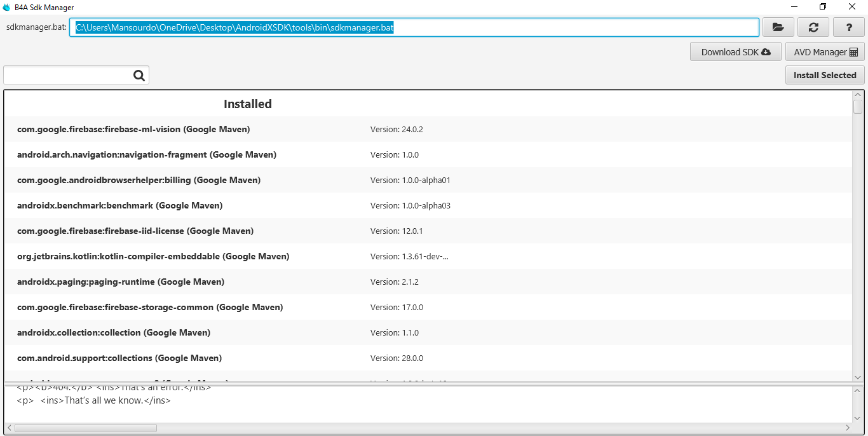This screenshot has height=436, width=868.
Task: Click the open folder browse icon
Action: click(778, 27)
